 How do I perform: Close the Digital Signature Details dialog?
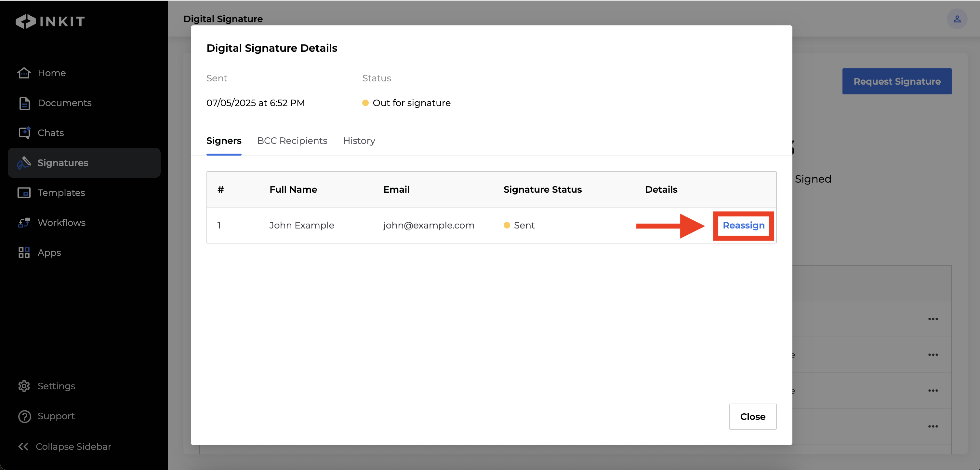[x=752, y=417]
